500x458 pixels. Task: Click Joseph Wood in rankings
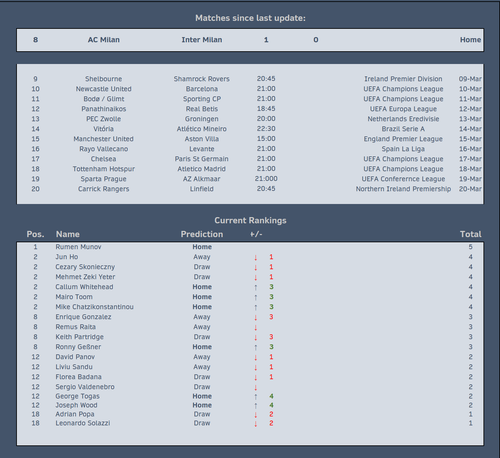click(x=76, y=405)
